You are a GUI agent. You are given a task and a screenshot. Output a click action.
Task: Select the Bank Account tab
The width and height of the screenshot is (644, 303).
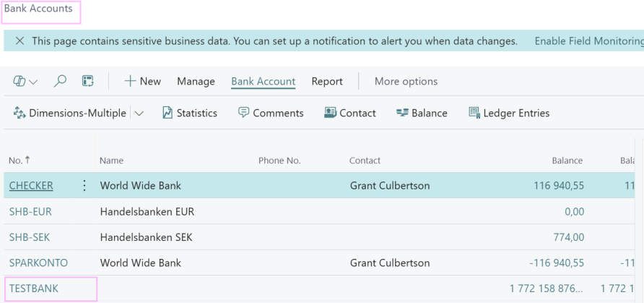point(264,82)
